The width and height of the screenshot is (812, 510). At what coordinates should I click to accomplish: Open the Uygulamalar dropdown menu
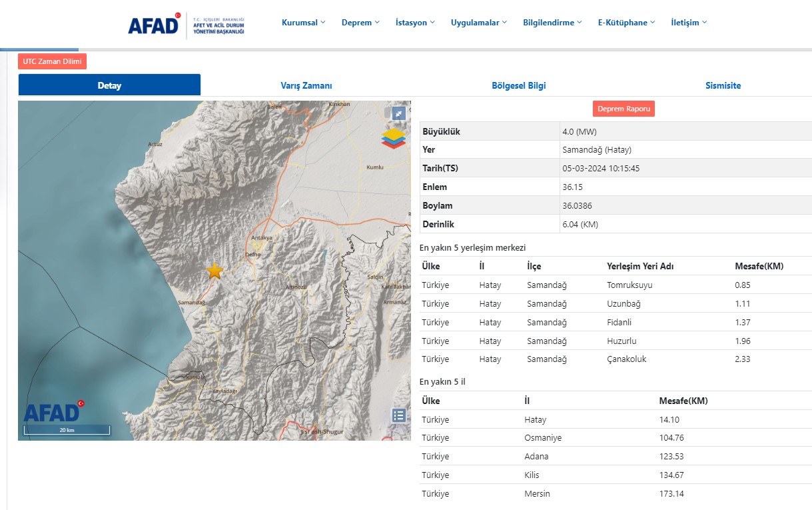(x=478, y=23)
